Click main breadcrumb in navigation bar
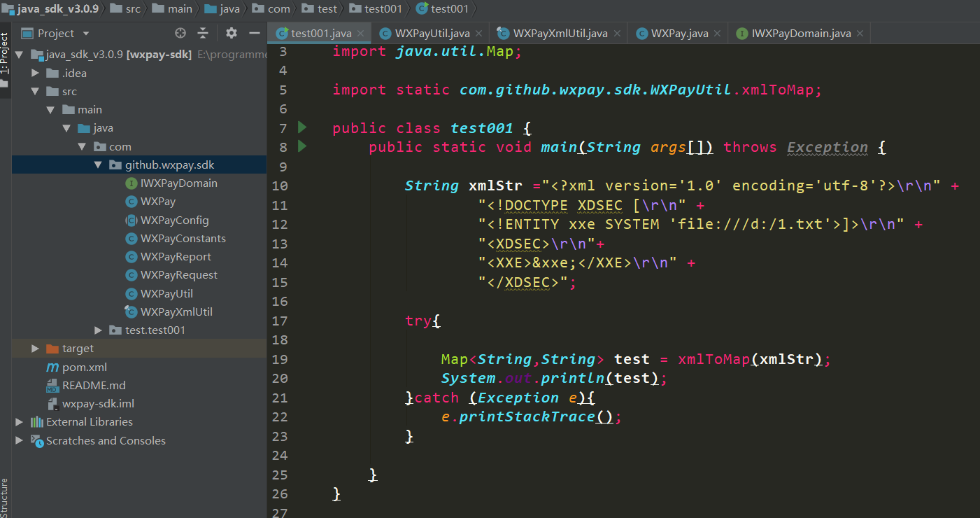This screenshot has width=980, height=518. (x=171, y=9)
